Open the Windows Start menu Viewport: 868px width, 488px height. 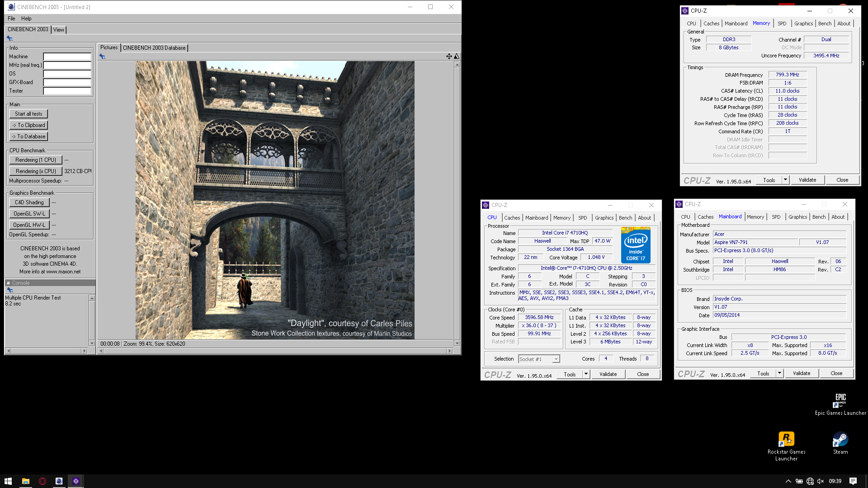8,481
